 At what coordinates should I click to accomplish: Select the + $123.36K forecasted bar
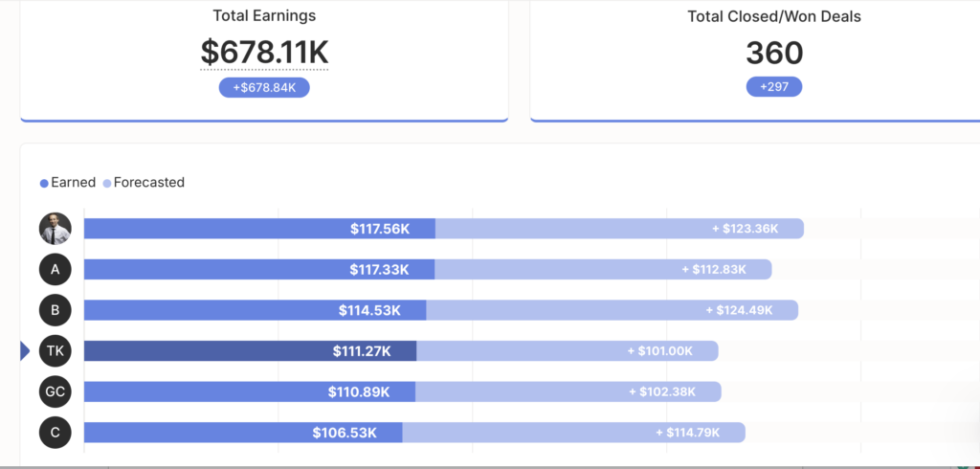coord(619,228)
